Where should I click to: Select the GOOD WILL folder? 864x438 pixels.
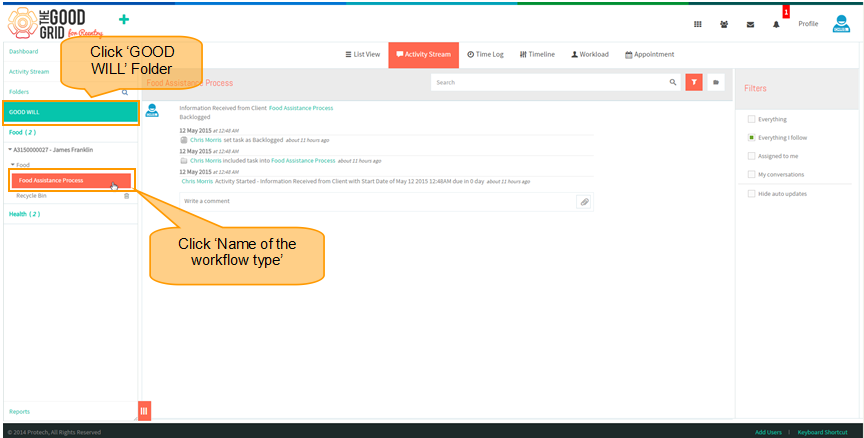71,112
